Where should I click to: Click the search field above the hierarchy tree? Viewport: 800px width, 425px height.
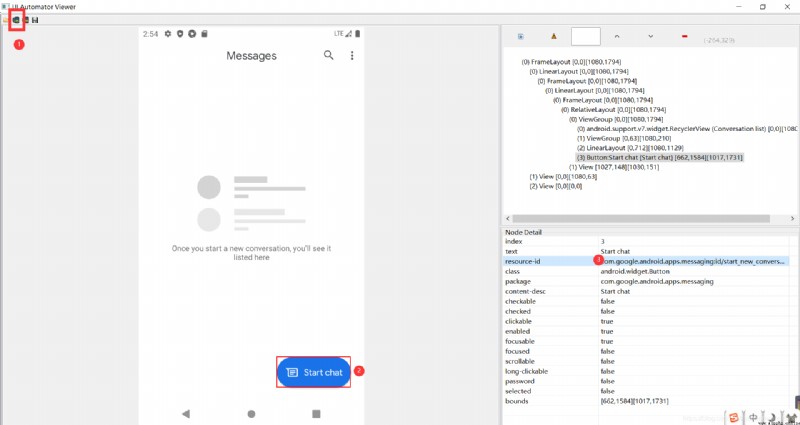(585, 37)
